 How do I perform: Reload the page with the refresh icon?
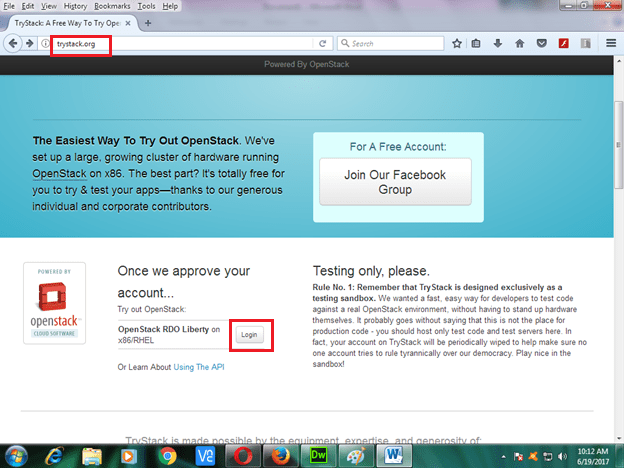(323, 43)
